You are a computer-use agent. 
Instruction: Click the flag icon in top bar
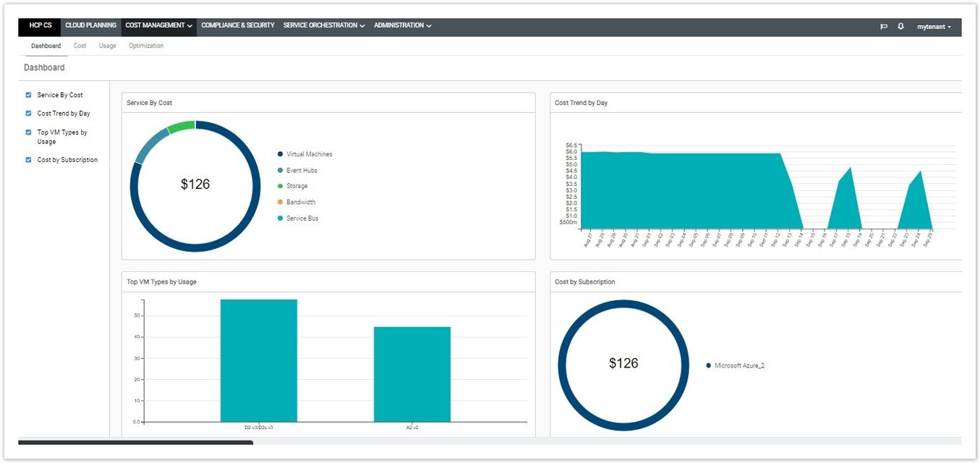[883, 26]
